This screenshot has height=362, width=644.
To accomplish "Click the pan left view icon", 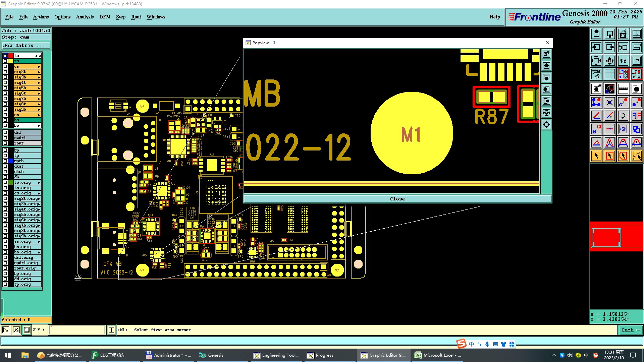I will [x=596, y=47].
